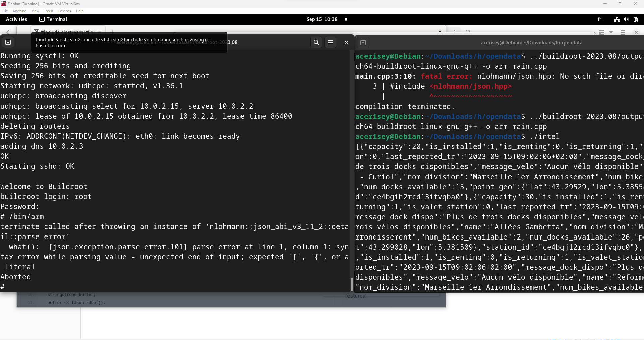Close the left terminal window
Screen dimensions: 644x340
tap(346, 42)
